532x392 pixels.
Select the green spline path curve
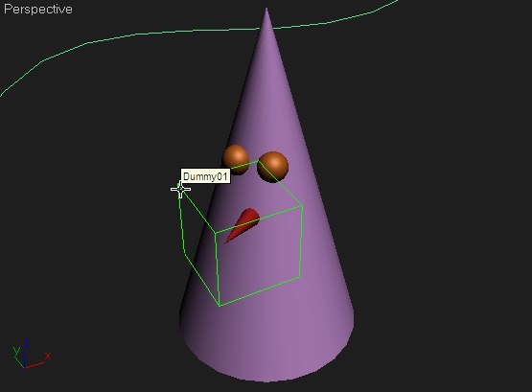tap(136, 35)
